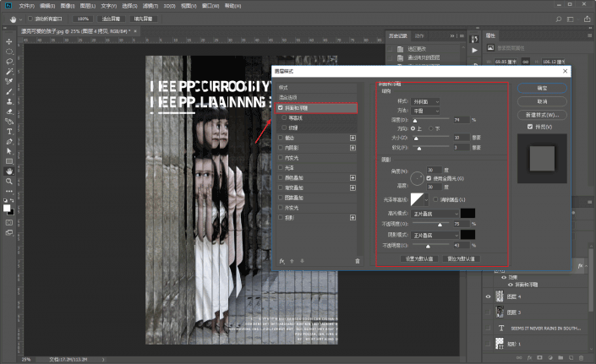
Task: Select the Clone Stamp tool
Action: [x=9, y=101]
